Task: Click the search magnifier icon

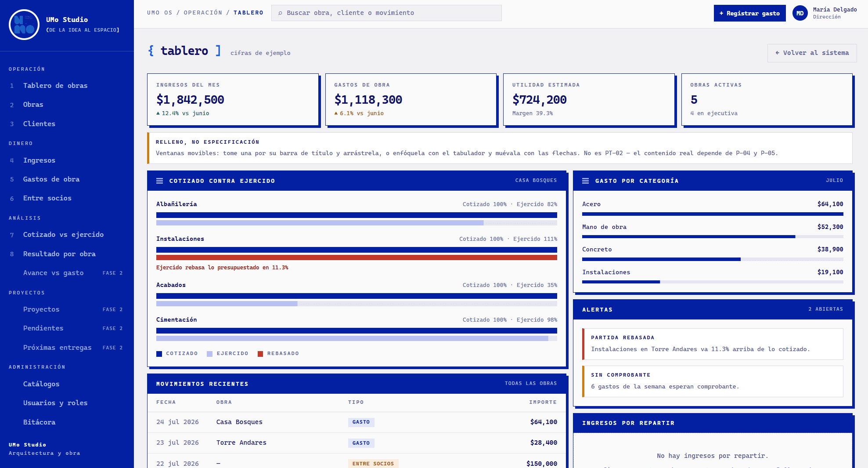Action: (280, 13)
